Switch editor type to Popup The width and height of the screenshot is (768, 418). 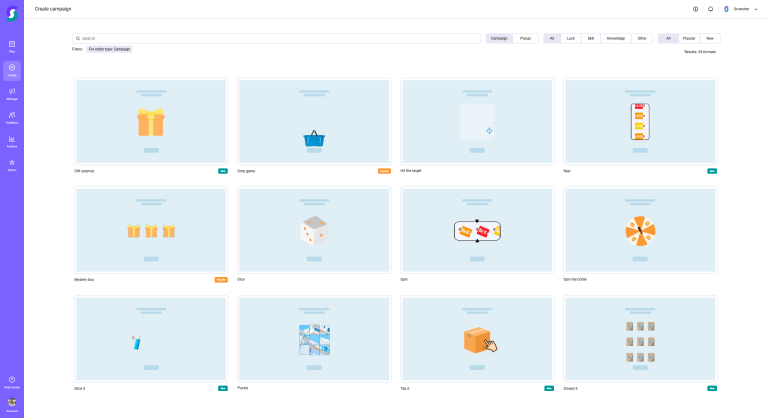(525, 38)
